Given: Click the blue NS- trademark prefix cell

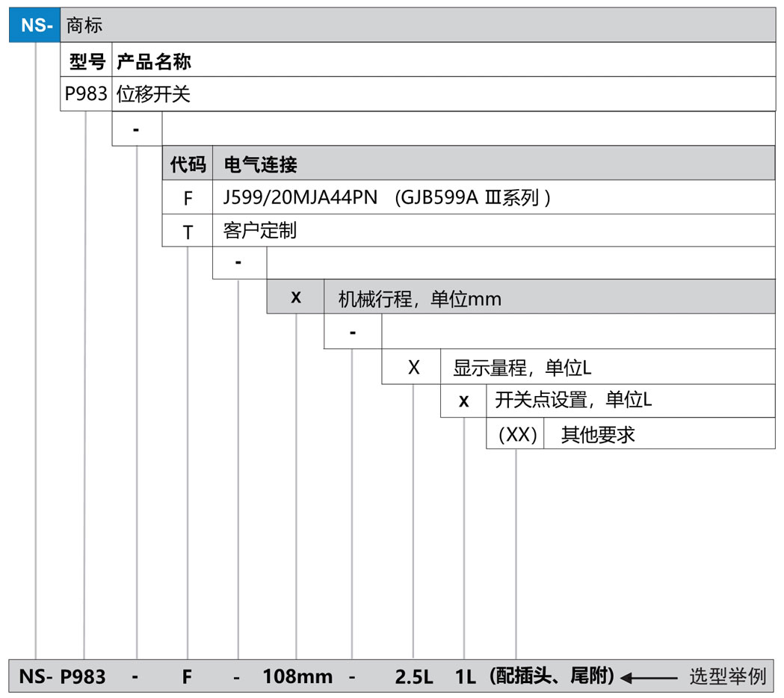Looking at the screenshot, I should click(x=34, y=25).
